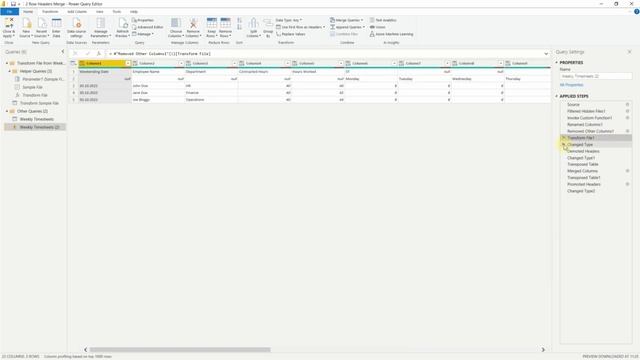Viewport: 640px width, 360px height.
Task: Click Use First Row as Headers
Action: click(x=300, y=27)
